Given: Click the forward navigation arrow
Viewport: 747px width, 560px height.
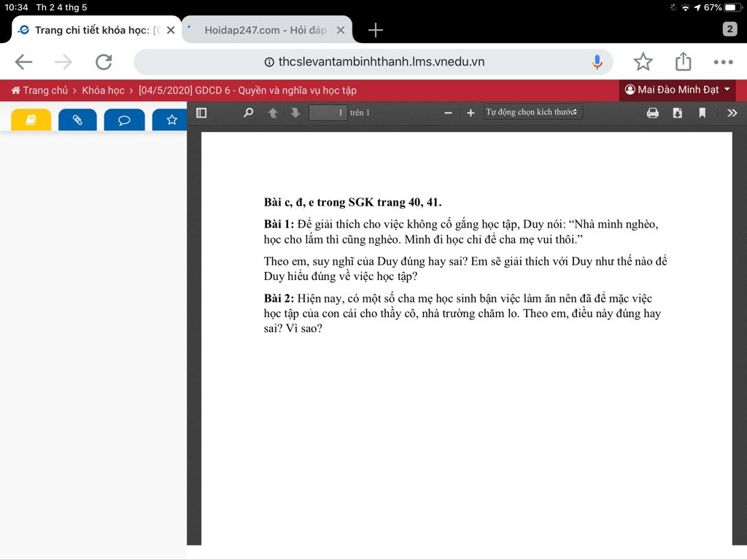Looking at the screenshot, I should pyautogui.click(x=63, y=62).
